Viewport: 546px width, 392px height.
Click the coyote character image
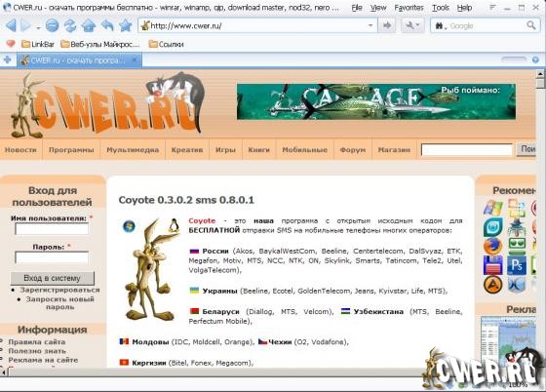152,270
